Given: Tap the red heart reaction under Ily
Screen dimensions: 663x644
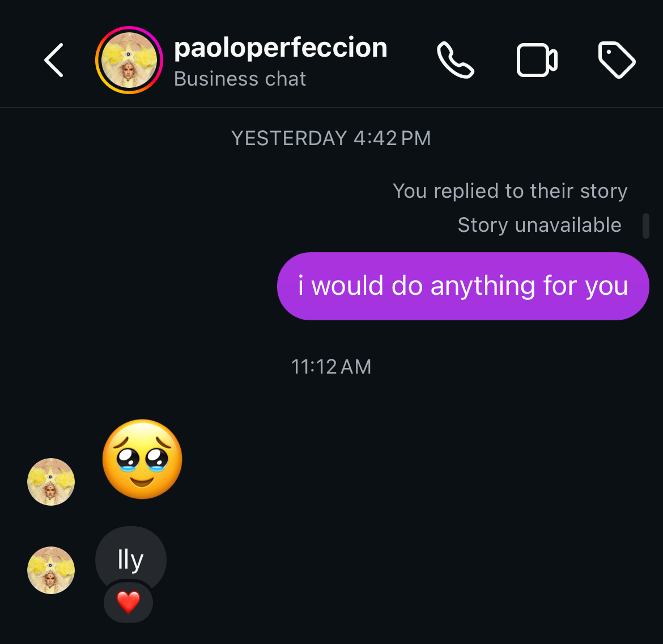Looking at the screenshot, I should (128, 602).
